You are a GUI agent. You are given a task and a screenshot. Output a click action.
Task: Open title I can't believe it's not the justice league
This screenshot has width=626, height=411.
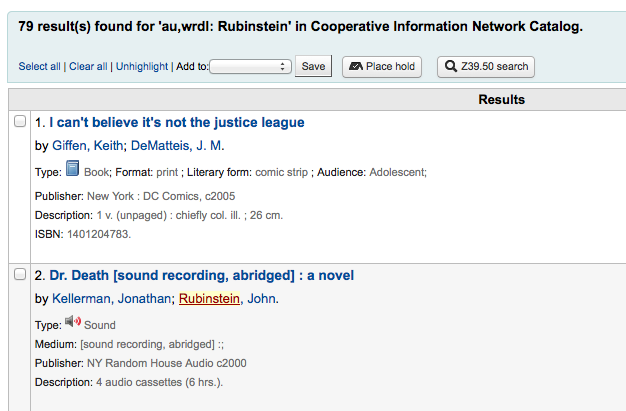point(177,123)
